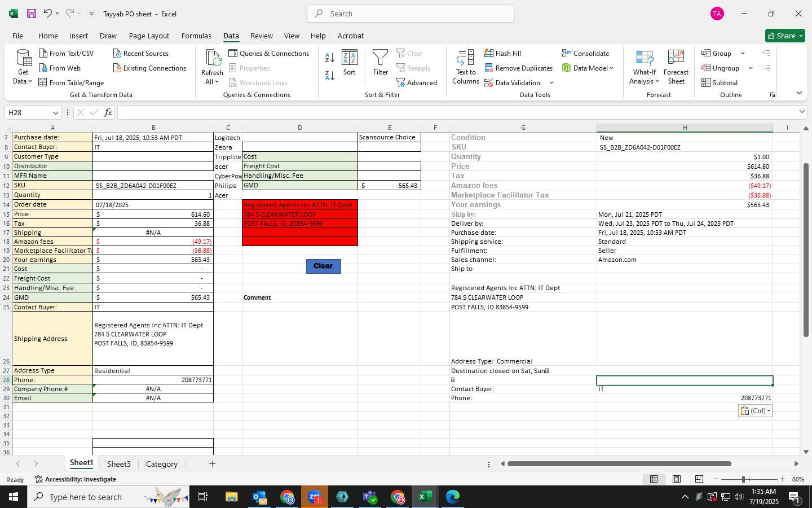Expand Group dropdown arrow
Viewport: 812px width, 508px height.
click(743, 54)
